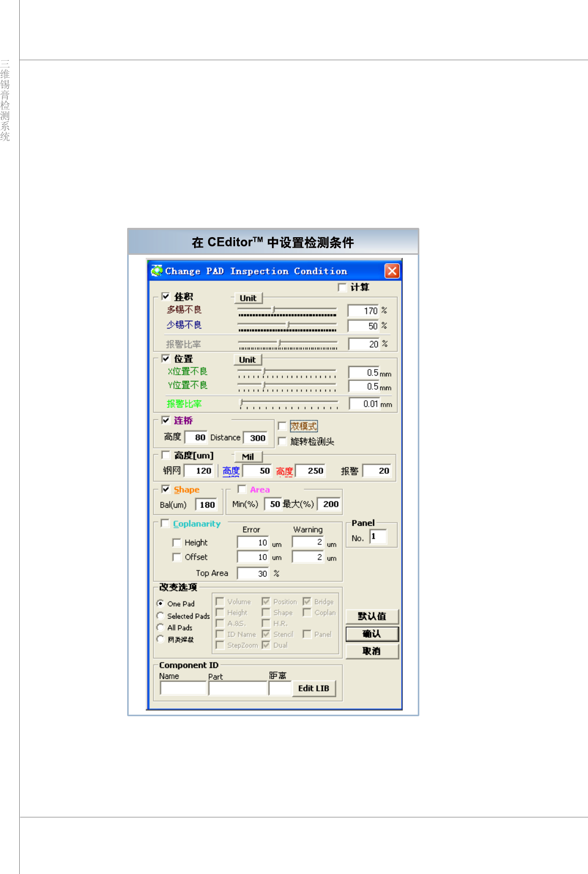
Task: Check the Coplanarity Offset checkbox
Action: (176, 557)
